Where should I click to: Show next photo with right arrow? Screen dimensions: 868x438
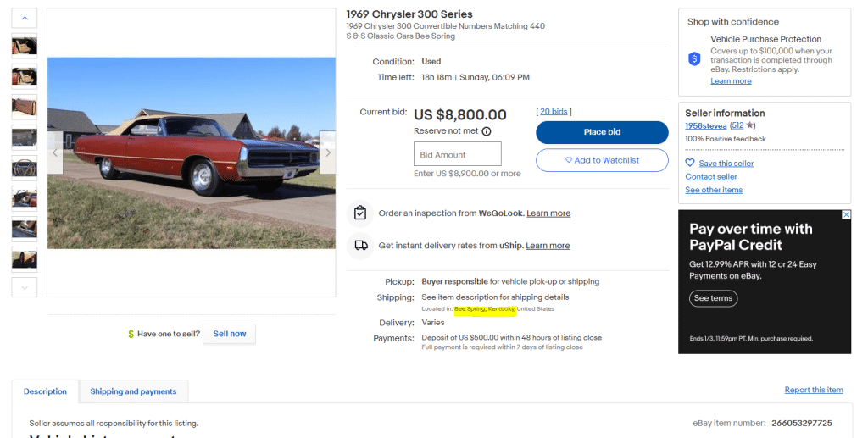(x=328, y=153)
